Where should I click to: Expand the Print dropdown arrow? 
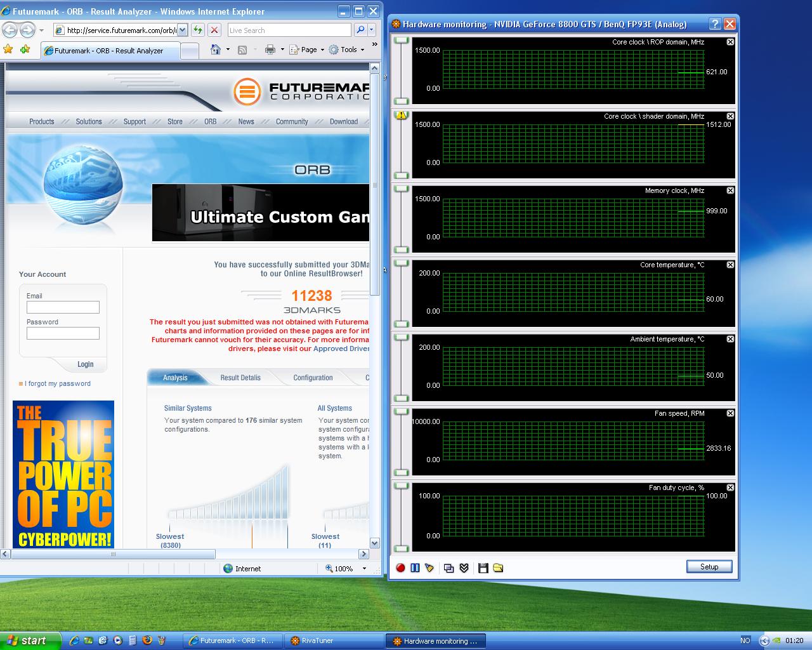pyautogui.click(x=282, y=50)
